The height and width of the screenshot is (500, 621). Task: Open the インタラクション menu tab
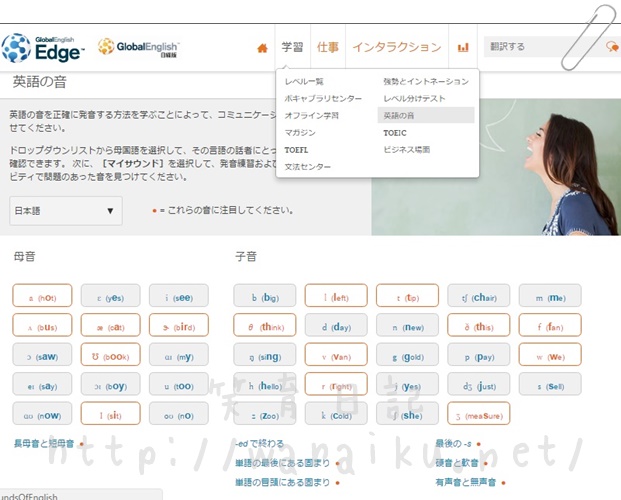pos(397,47)
